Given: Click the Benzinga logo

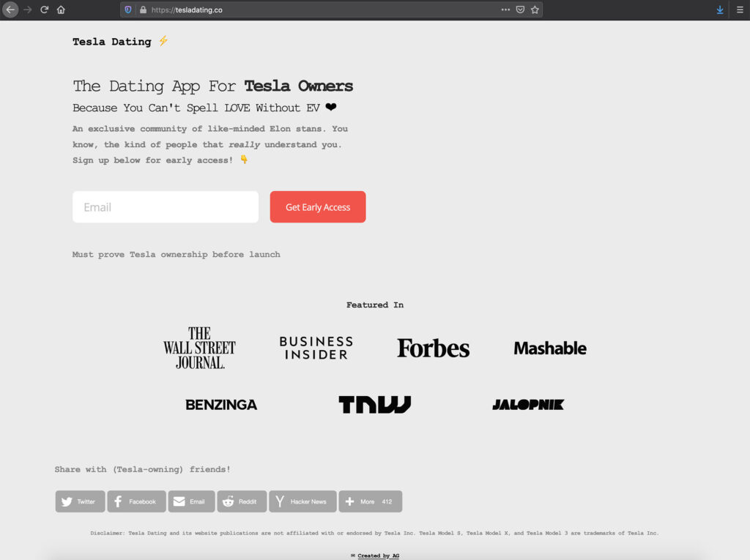Looking at the screenshot, I should pos(221,405).
